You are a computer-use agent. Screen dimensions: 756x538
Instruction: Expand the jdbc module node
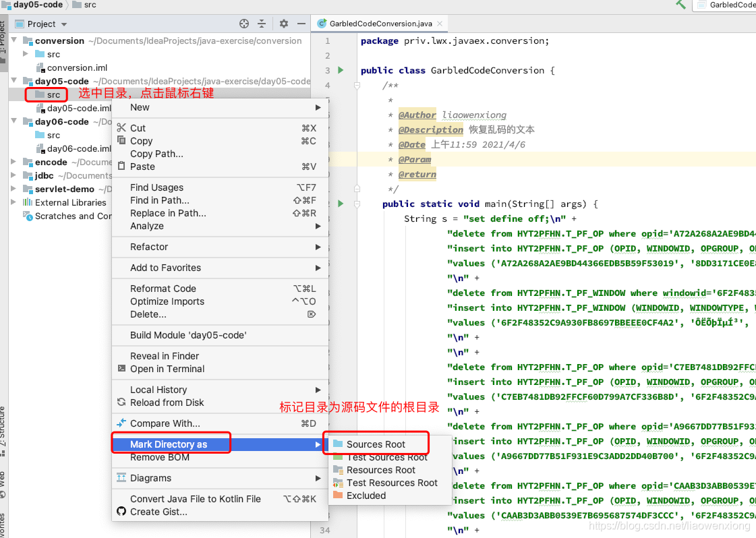[14, 175]
